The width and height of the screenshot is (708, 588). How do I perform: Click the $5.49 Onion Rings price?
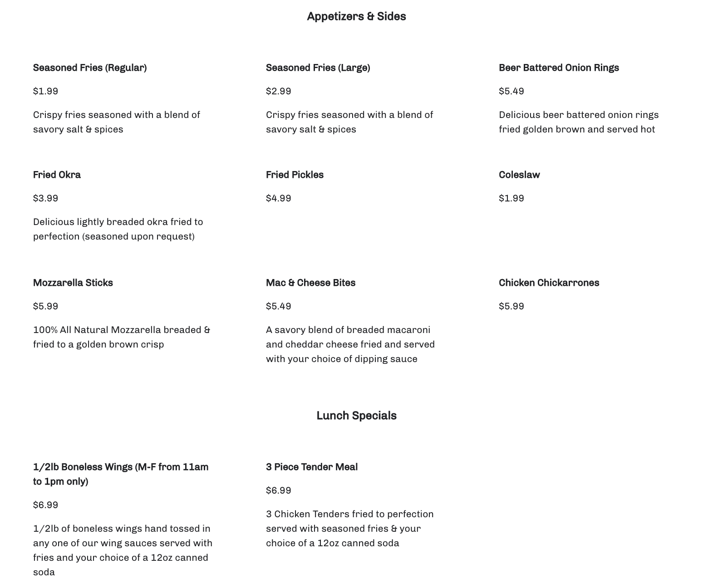pyautogui.click(x=511, y=91)
